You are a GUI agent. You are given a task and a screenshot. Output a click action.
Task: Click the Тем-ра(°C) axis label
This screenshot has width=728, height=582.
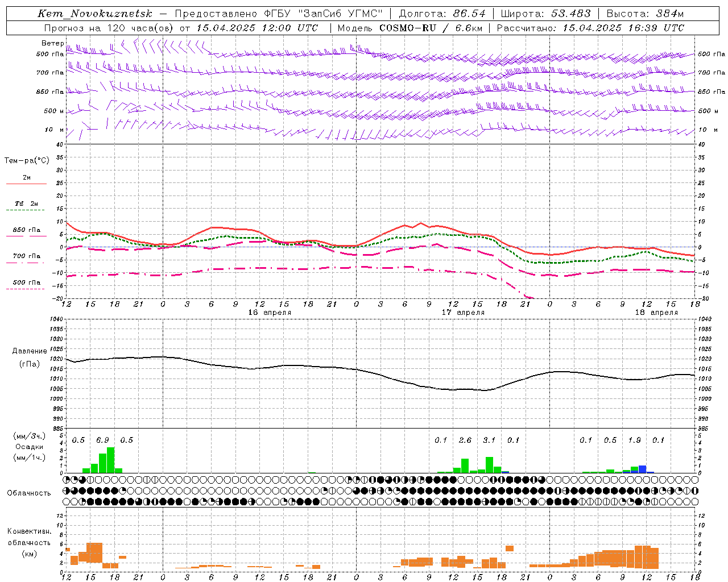(27, 161)
